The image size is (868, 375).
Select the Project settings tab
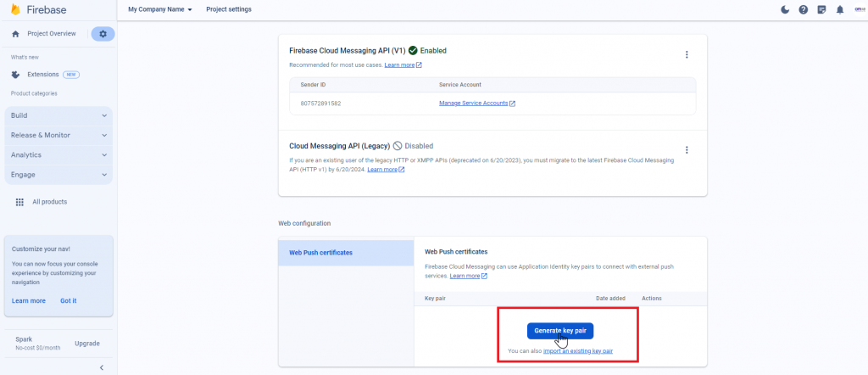click(229, 9)
